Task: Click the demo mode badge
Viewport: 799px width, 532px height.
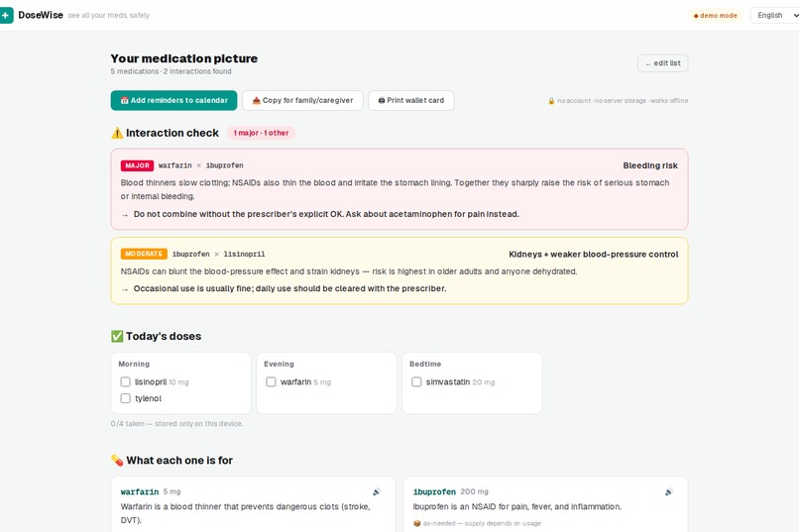Action: [x=716, y=15]
